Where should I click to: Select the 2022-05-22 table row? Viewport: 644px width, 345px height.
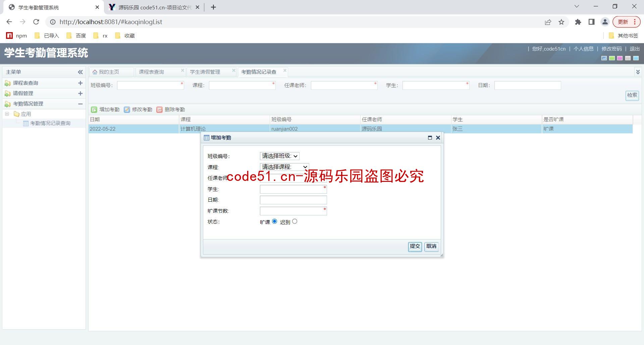361,129
